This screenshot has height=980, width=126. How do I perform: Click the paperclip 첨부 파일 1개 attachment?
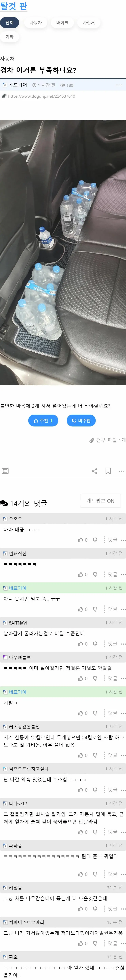(107, 440)
